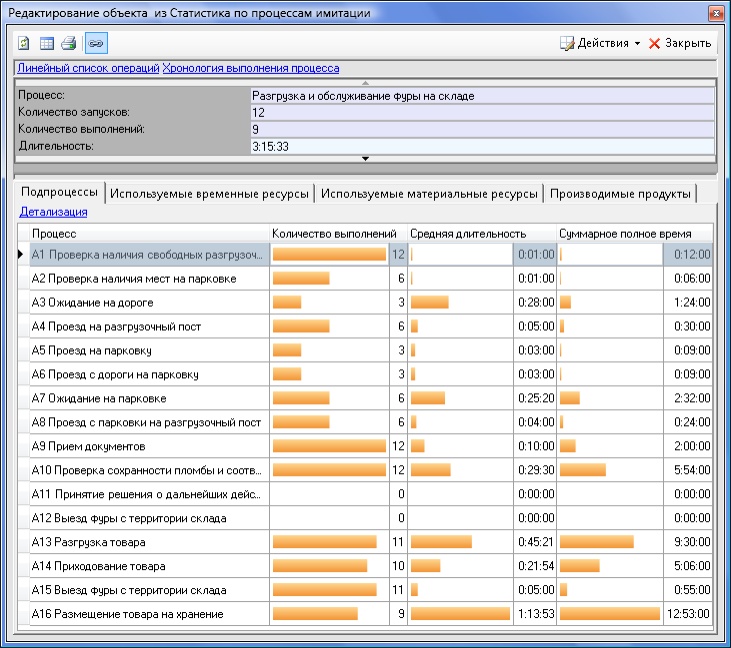Click the printer icon in toolbar
Image resolution: width=731 pixels, height=648 pixels.
(68, 43)
